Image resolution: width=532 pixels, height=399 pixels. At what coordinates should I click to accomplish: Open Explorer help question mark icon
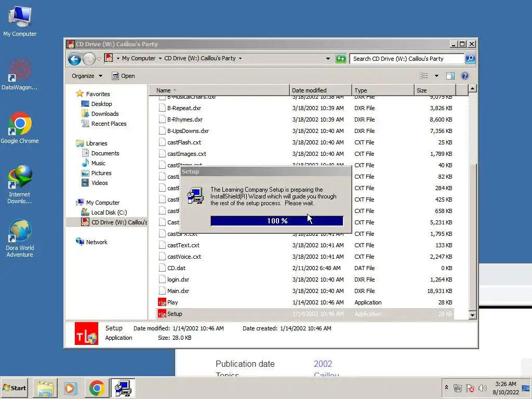465,76
